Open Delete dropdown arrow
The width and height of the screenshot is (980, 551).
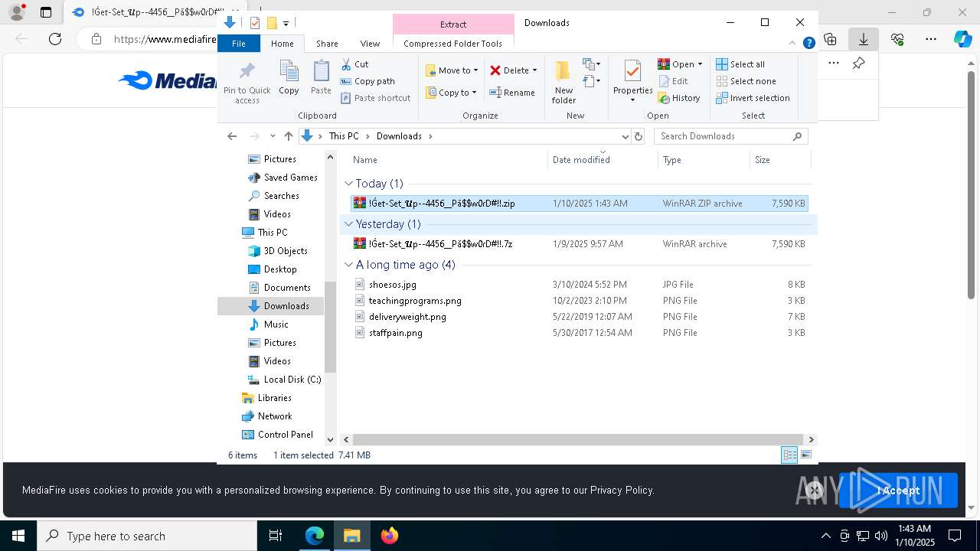pyautogui.click(x=534, y=70)
